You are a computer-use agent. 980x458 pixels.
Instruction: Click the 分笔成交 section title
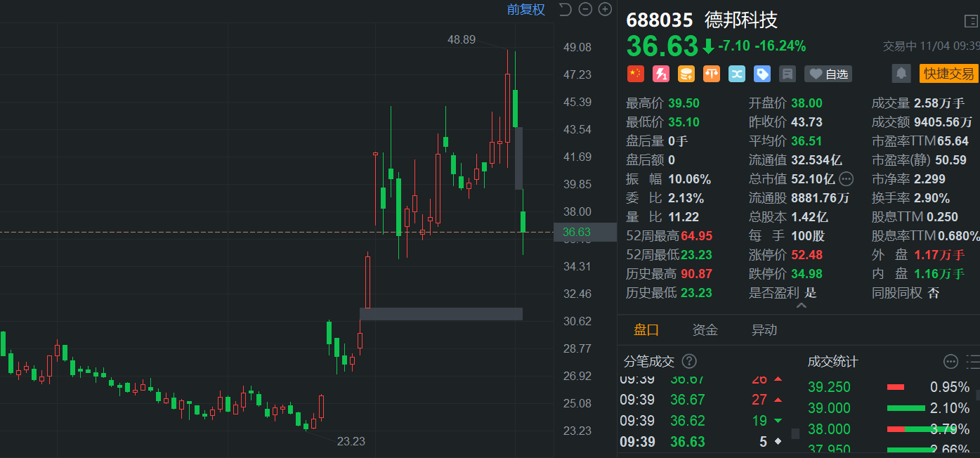[x=649, y=361]
